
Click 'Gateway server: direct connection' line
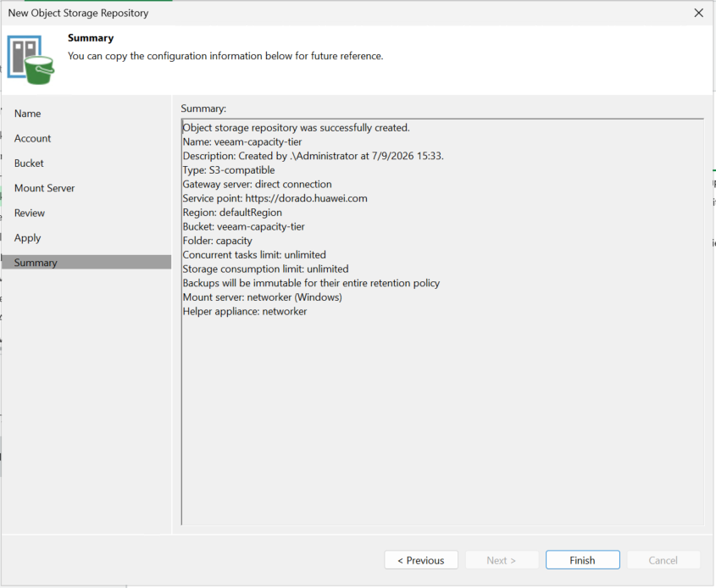pyautogui.click(x=257, y=185)
